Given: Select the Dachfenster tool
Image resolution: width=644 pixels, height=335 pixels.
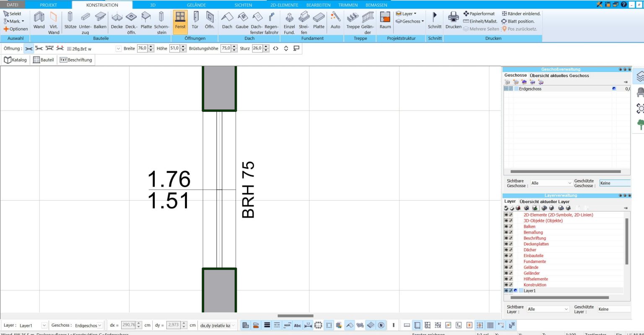Looking at the screenshot, I should point(257,23).
